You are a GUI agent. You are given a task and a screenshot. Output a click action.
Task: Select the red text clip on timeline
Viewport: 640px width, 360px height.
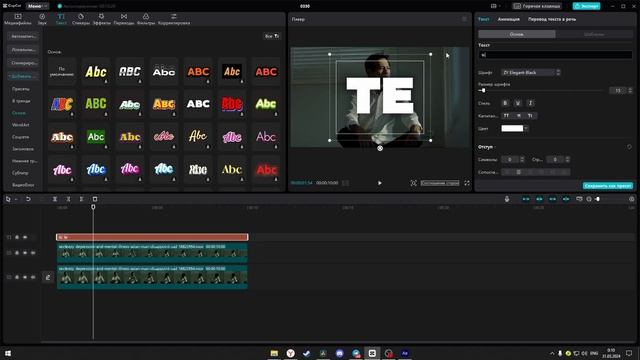tap(152, 237)
